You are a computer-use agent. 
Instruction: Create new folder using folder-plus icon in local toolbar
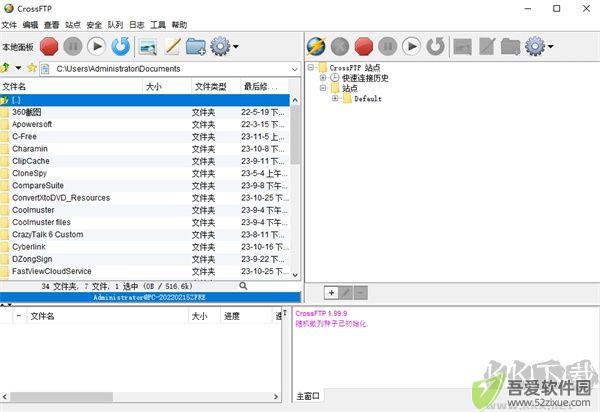196,47
